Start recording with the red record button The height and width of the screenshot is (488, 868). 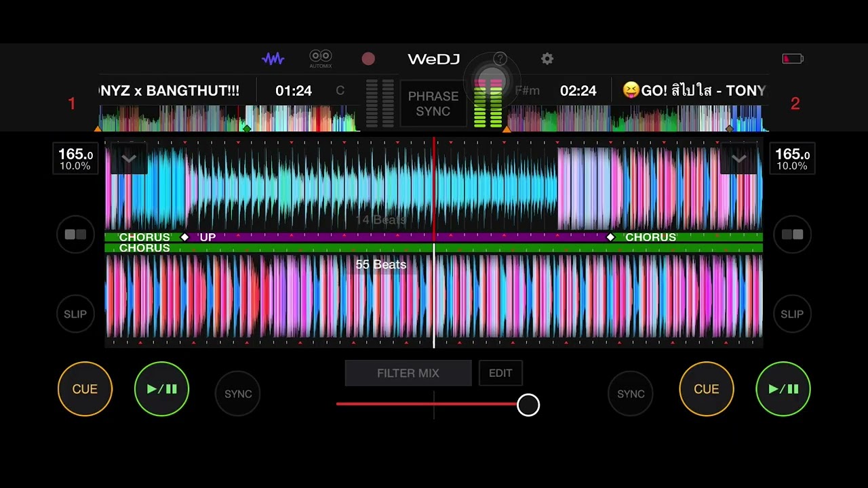[368, 59]
